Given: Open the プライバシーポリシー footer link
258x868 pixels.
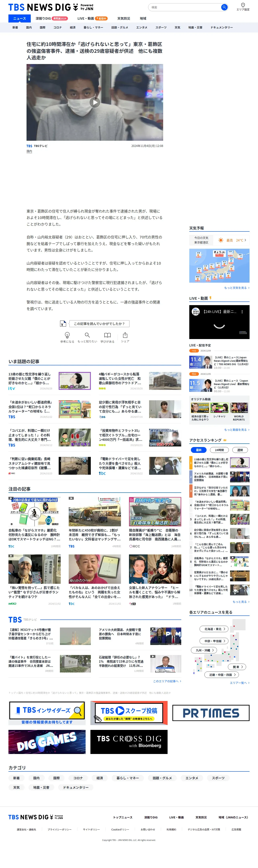Looking at the screenshot, I should [59, 830].
